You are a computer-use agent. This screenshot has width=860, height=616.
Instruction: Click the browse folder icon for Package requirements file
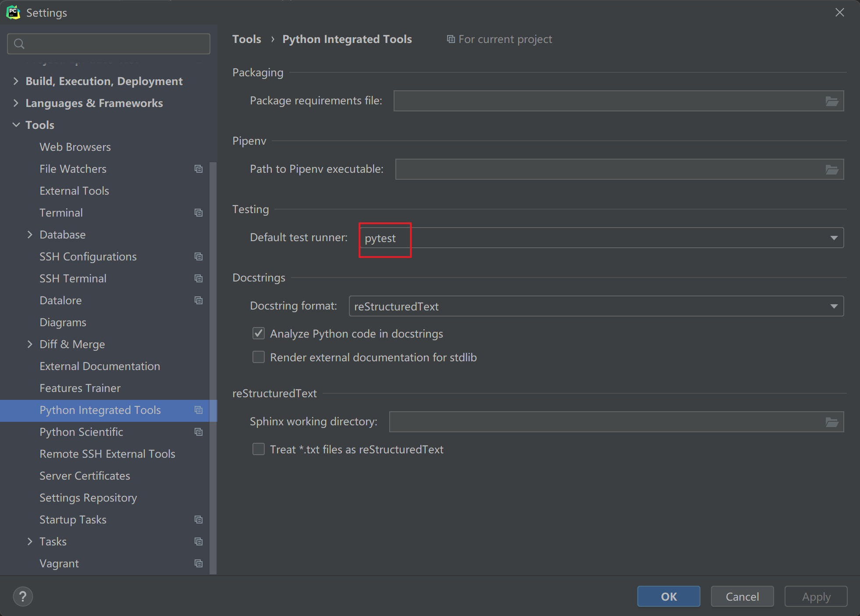832,101
